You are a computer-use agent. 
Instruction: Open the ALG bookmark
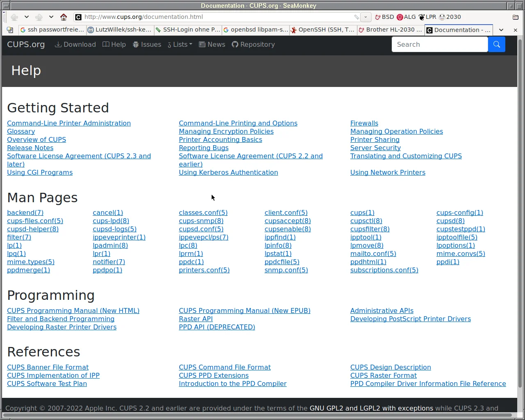coord(406,17)
